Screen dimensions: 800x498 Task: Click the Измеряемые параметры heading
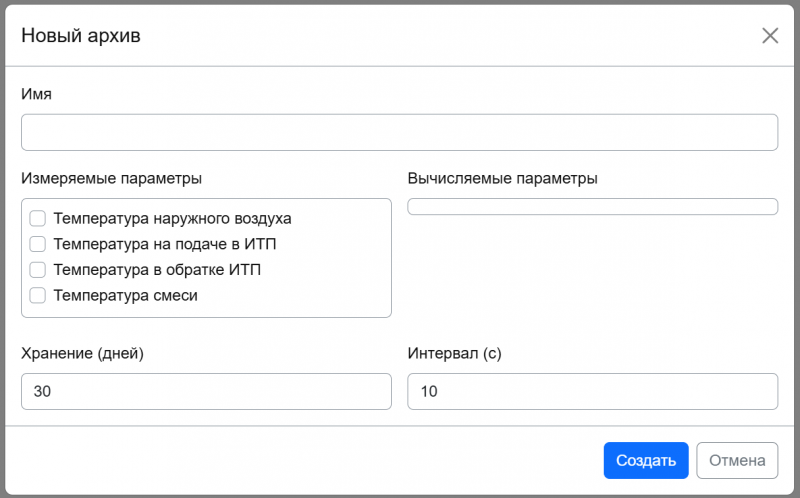point(111,179)
